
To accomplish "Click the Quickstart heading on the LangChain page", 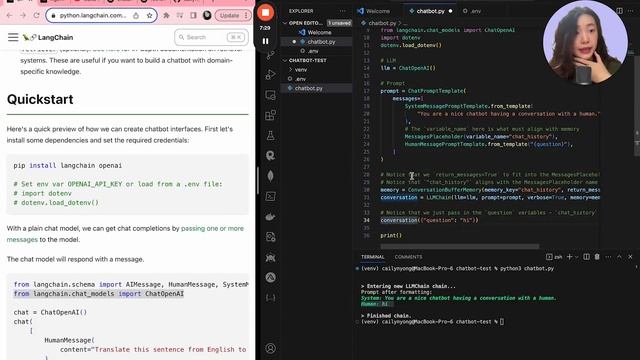I will click(x=40, y=99).
